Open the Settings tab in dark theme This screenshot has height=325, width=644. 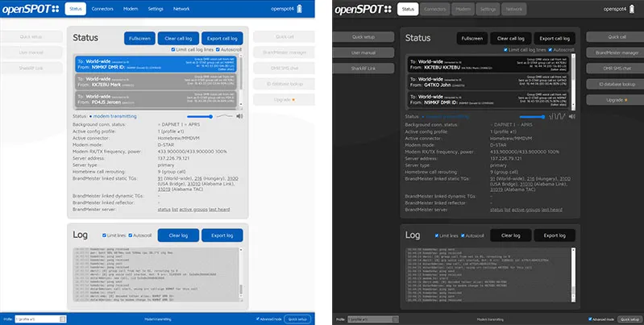(x=488, y=9)
